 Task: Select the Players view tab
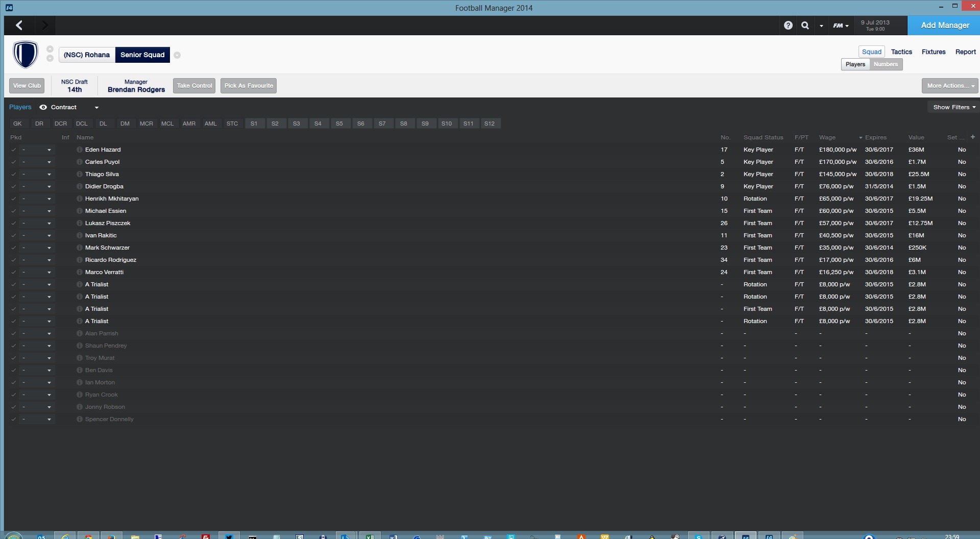click(x=855, y=64)
